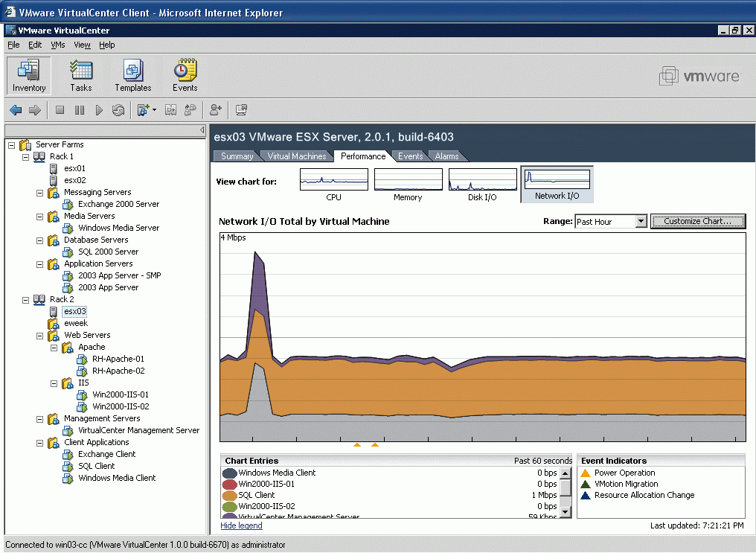Click the add user permission toolbar icon
Viewport: 756px width, 553px height.
(x=216, y=110)
